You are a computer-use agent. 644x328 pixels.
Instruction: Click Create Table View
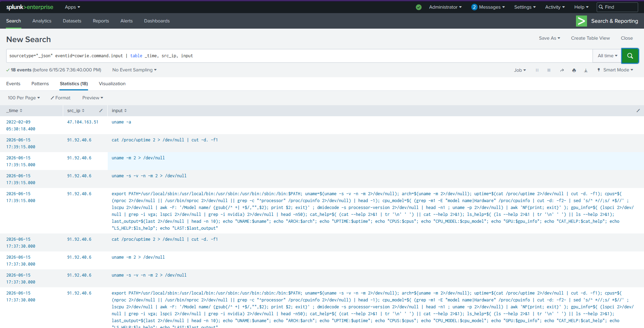pyautogui.click(x=590, y=38)
